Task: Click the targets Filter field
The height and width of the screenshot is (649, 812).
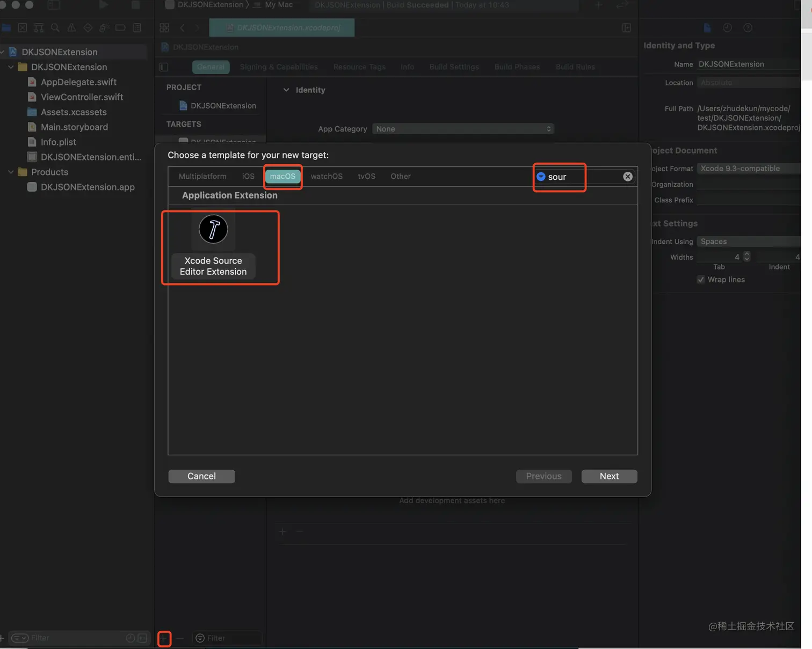Action: click(227, 638)
